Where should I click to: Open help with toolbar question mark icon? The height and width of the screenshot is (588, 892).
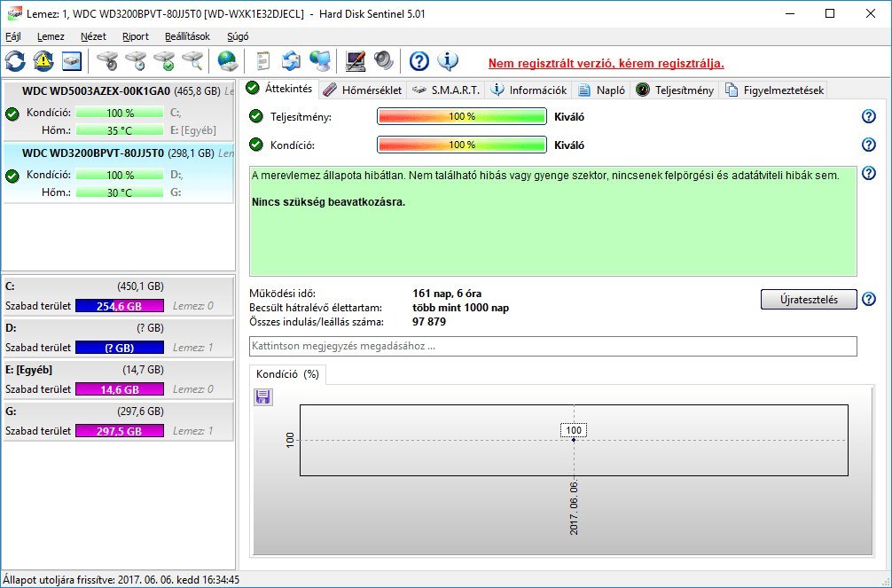coord(419,61)
